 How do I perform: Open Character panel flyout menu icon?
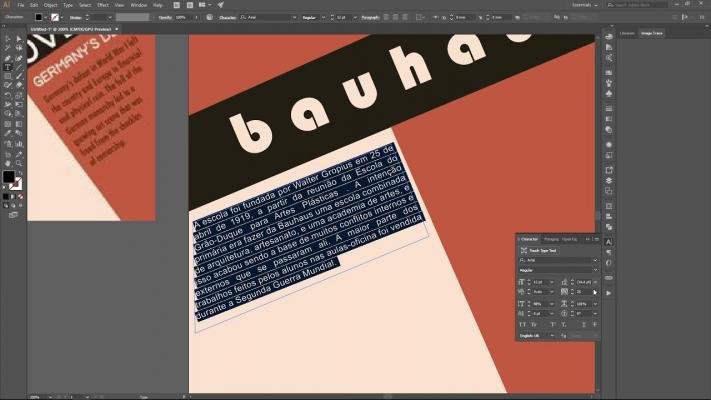[x=597, y=239]
